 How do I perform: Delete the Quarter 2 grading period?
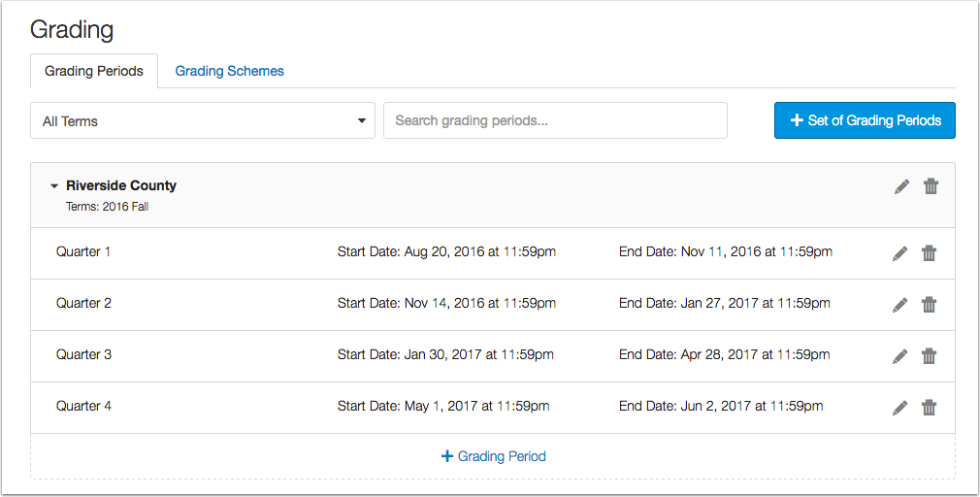(x=929, y=305)
